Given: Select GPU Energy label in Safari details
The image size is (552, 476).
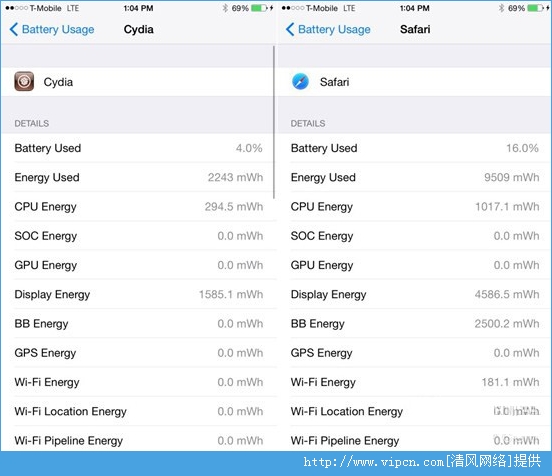Looking at the screenshot, I should click(322, 265).
